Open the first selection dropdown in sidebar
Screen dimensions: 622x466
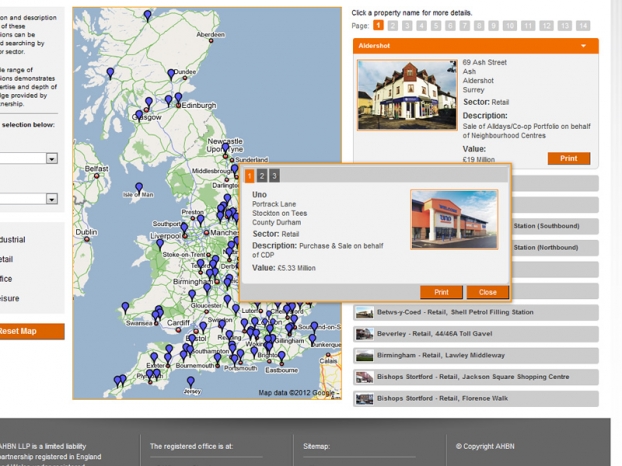pos(52,159)
